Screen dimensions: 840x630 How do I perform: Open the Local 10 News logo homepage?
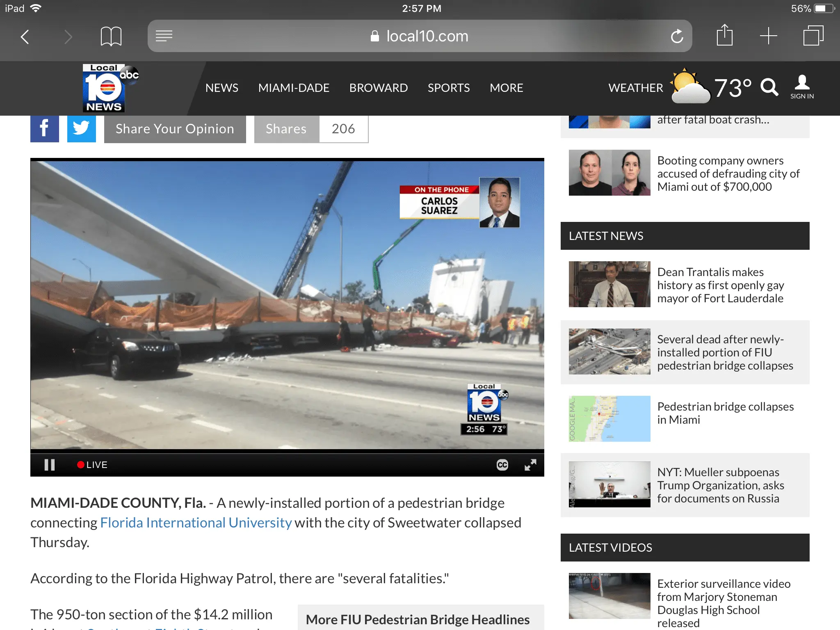tap(110, 88)
